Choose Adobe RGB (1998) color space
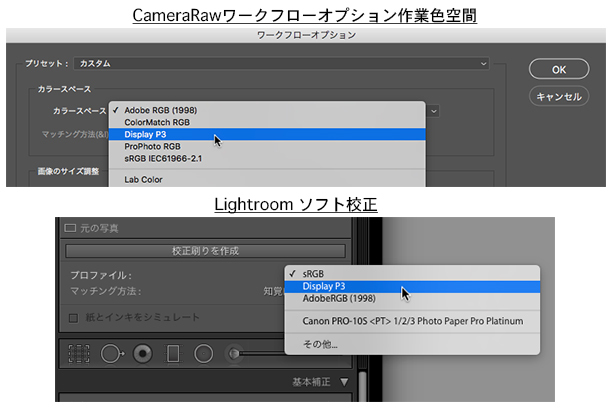Screen dimensions: 612x409 point(267,110)
